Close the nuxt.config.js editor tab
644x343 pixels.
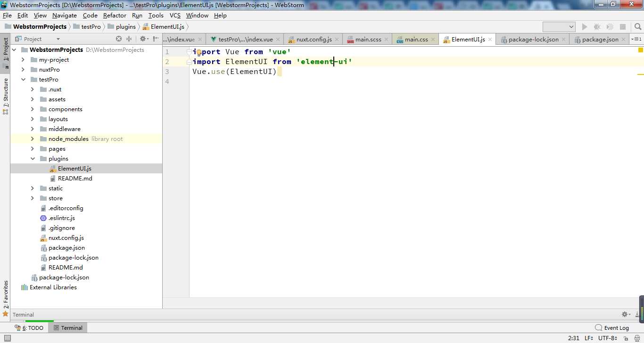tap(337, 40)
